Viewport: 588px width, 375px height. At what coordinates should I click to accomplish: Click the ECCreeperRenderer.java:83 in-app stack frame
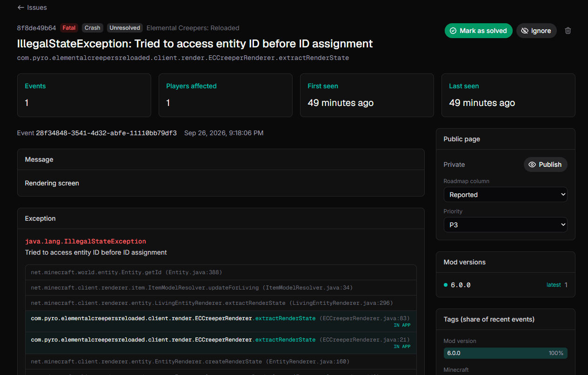(221, 321)
